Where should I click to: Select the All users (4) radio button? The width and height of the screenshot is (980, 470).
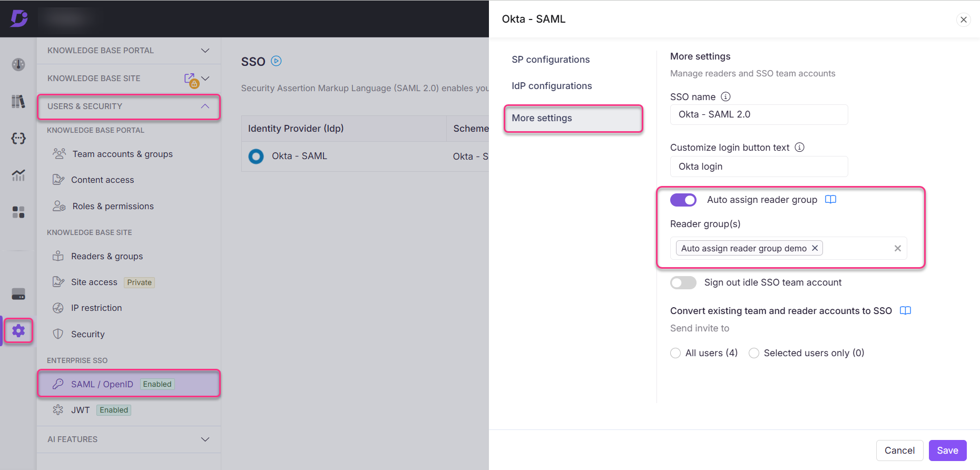(675, 353)
